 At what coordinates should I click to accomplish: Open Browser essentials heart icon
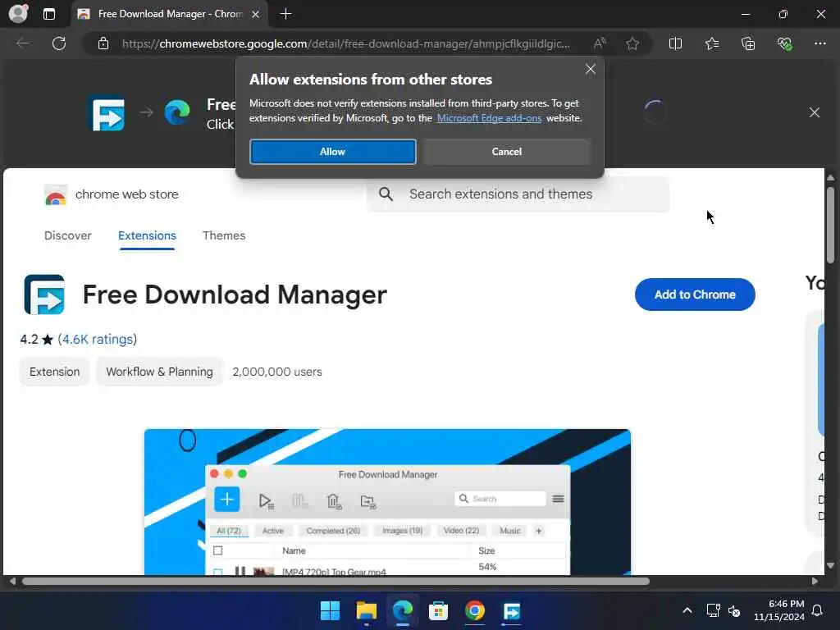tap(784, 43)
